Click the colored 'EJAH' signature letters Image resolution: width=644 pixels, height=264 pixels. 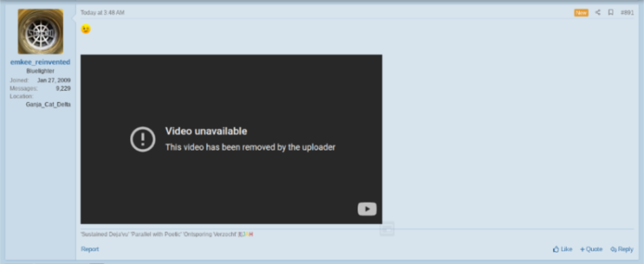[x=245, y=234]
